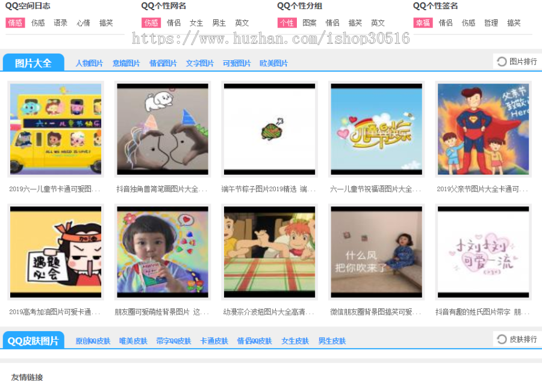542x392 pixels.
Task: Open 心情 under QQ空间日志
Action: 83,23
